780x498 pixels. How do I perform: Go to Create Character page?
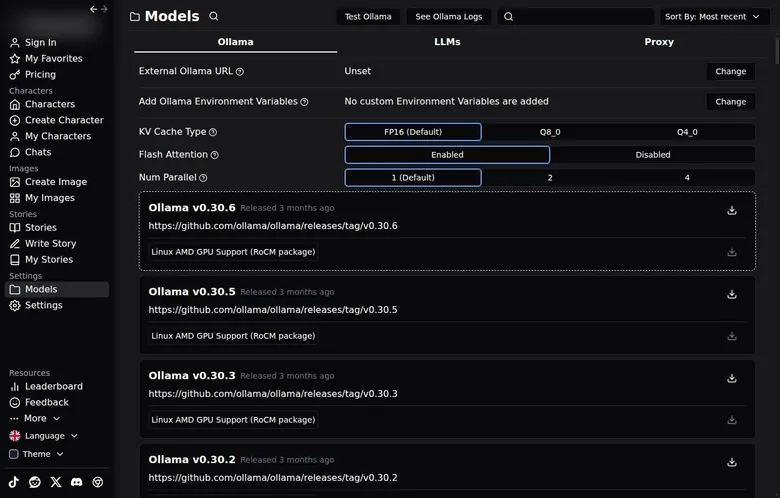(x=57, y=120)
